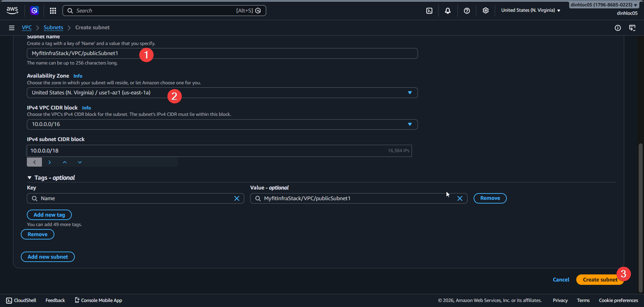Click the AWS logo to return home

(12, 10)
